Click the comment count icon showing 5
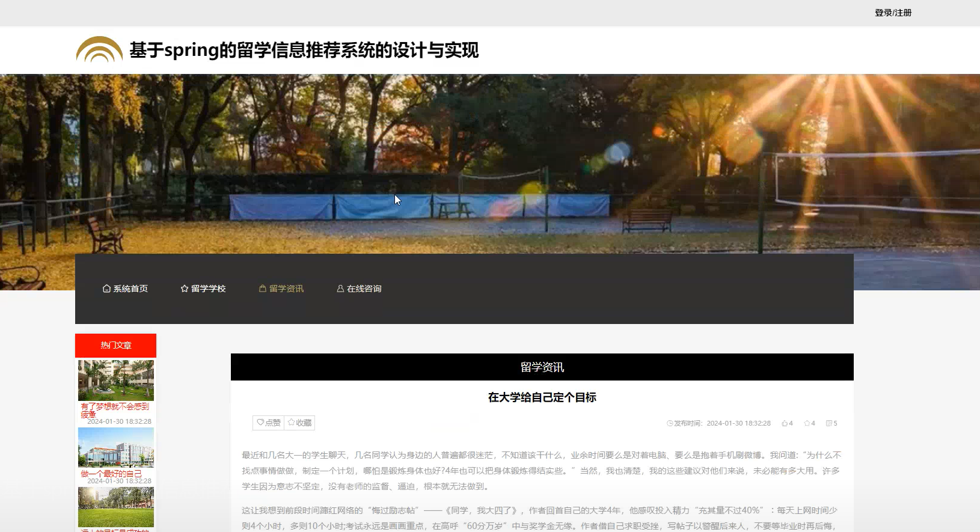 tap(829, 423)
